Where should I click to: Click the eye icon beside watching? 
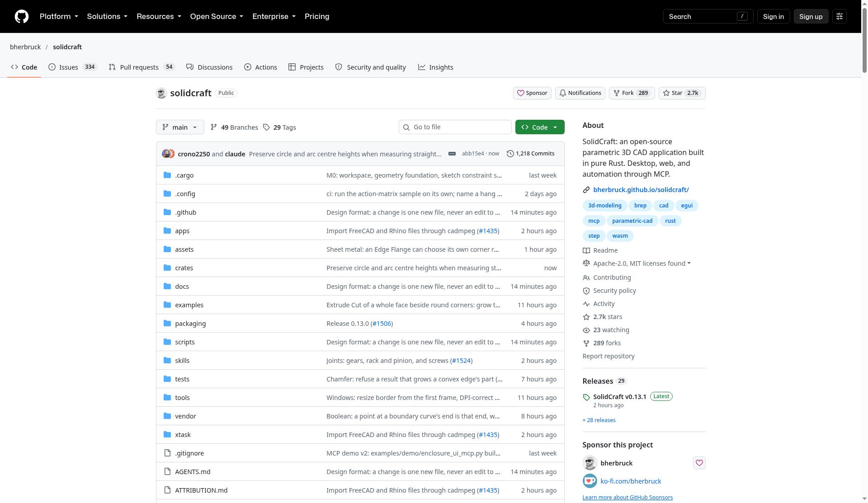pyautogui.click(x=586, y=330)
